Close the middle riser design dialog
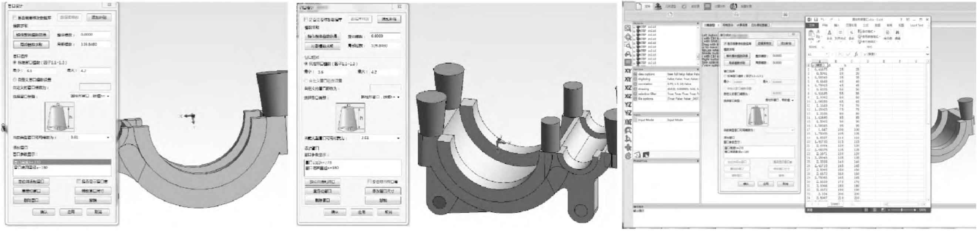This screenshot has width=980, height=233. point(400,6)
